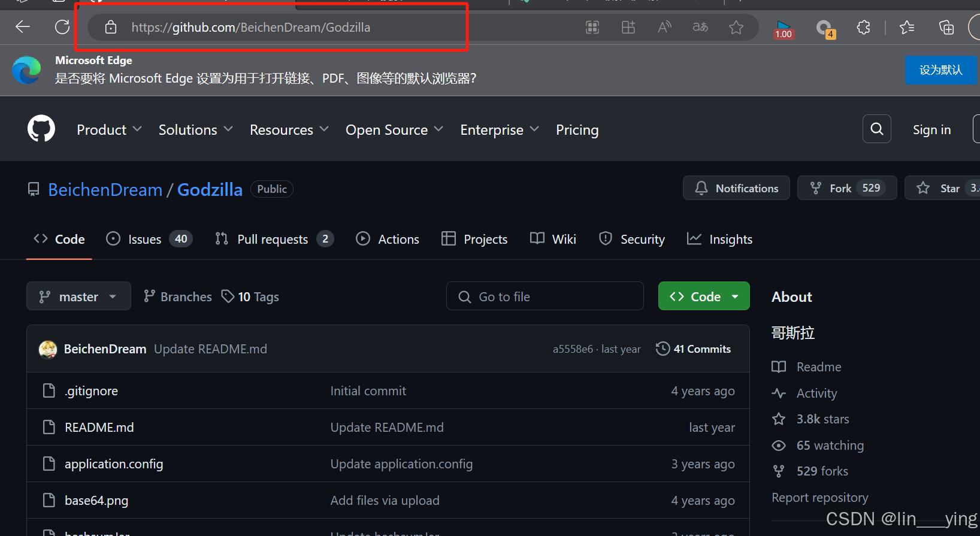The height and width of the screenshot is (536, 980).
Task: Open Activity in the About sidebar
Action: pos(804,393)
